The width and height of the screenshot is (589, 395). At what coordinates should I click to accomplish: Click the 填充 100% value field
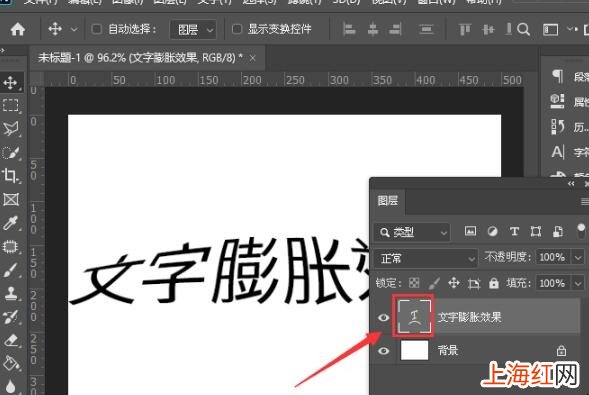[552, 283]
